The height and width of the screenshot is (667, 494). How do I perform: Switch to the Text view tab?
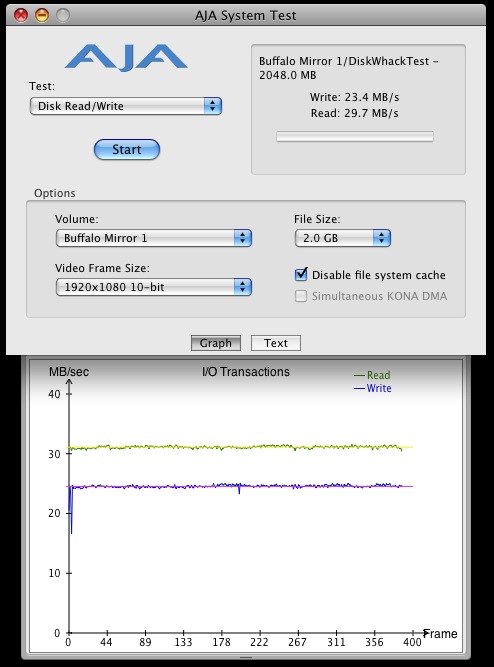(276, 343)
